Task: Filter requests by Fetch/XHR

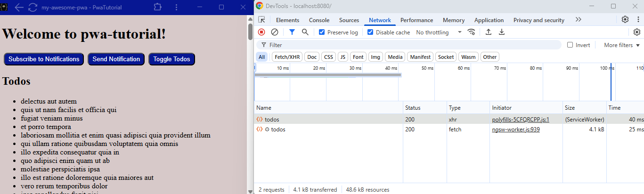Action: coord(287,57)
